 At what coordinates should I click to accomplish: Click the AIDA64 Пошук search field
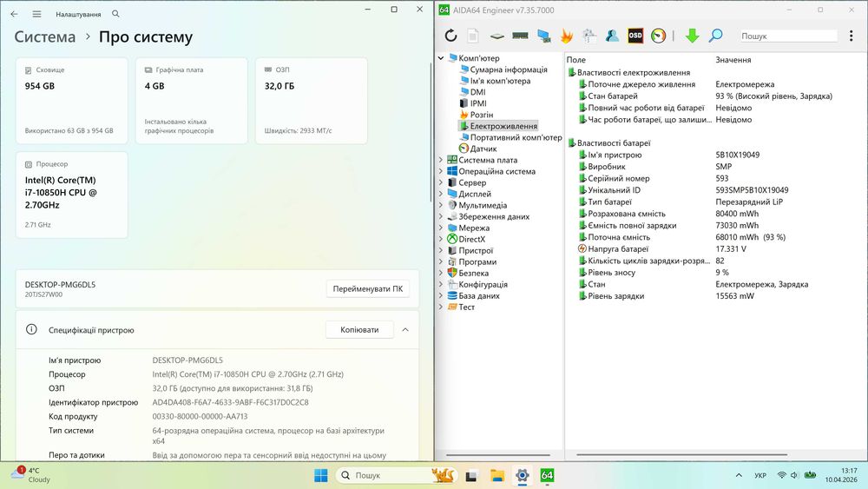(788, 36)
